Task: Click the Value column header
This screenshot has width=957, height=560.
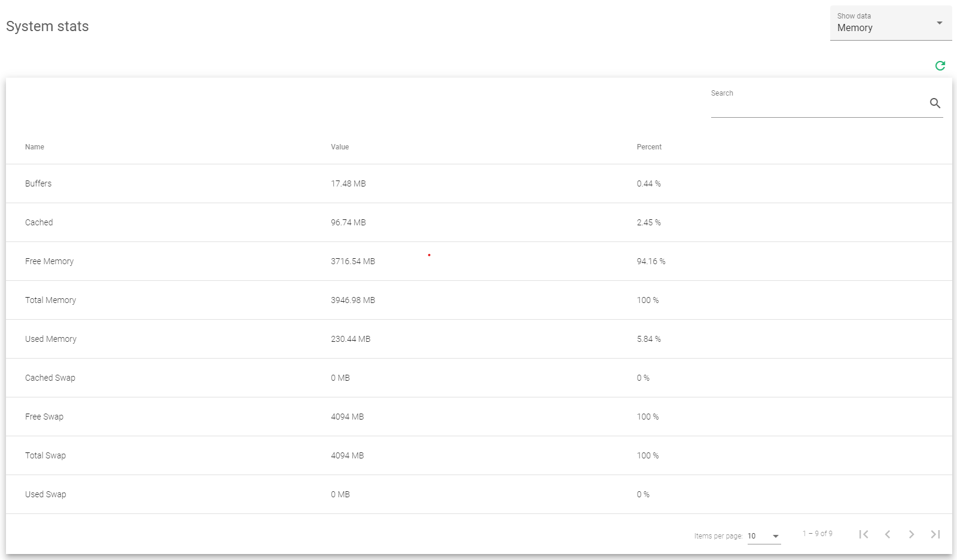Action: (x=340, y=146)
